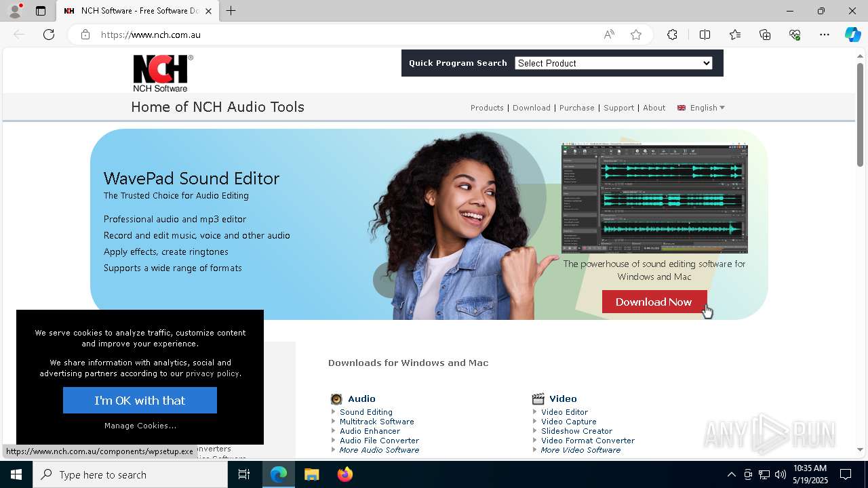This screenshot has height=488, width=868.
Task: Open the About menu item
Action: tap(654, 108)
